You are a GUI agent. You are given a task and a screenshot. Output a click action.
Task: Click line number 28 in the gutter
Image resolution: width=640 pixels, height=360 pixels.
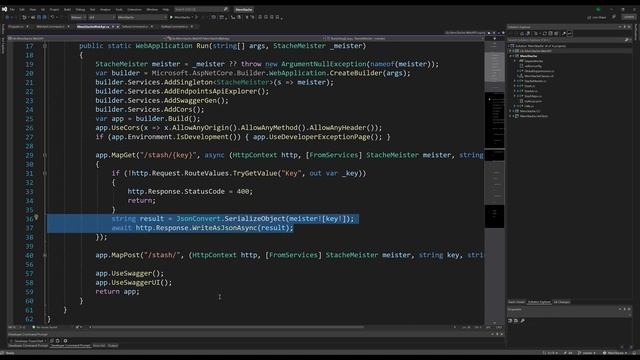[x=29, y=146]
